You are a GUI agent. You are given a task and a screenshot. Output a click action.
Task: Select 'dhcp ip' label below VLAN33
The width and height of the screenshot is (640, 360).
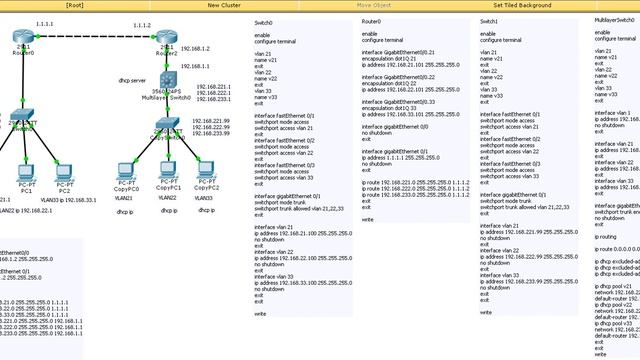[207, 210]
